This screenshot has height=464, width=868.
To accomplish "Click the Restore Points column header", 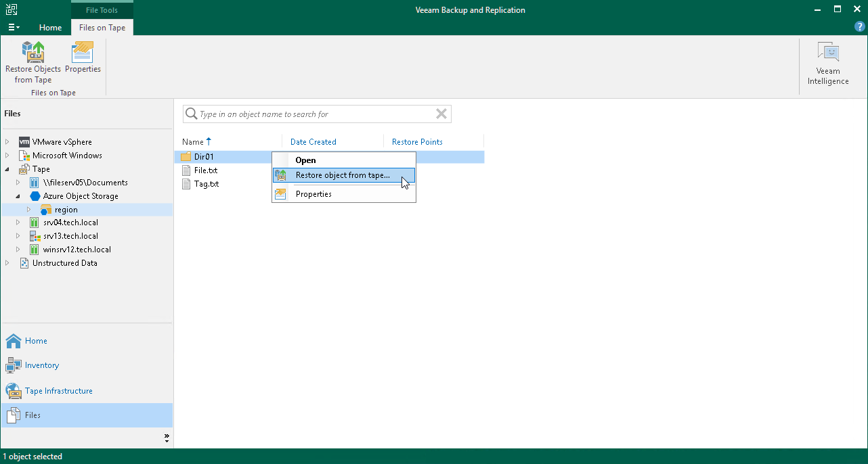I will pyautogui.click(x=417, y=141).
